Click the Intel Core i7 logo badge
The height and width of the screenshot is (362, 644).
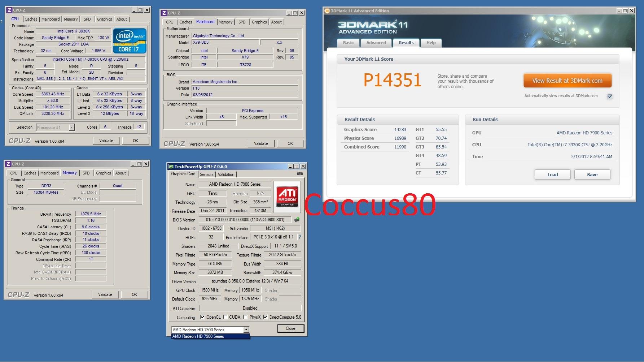[x=130, y=41]
